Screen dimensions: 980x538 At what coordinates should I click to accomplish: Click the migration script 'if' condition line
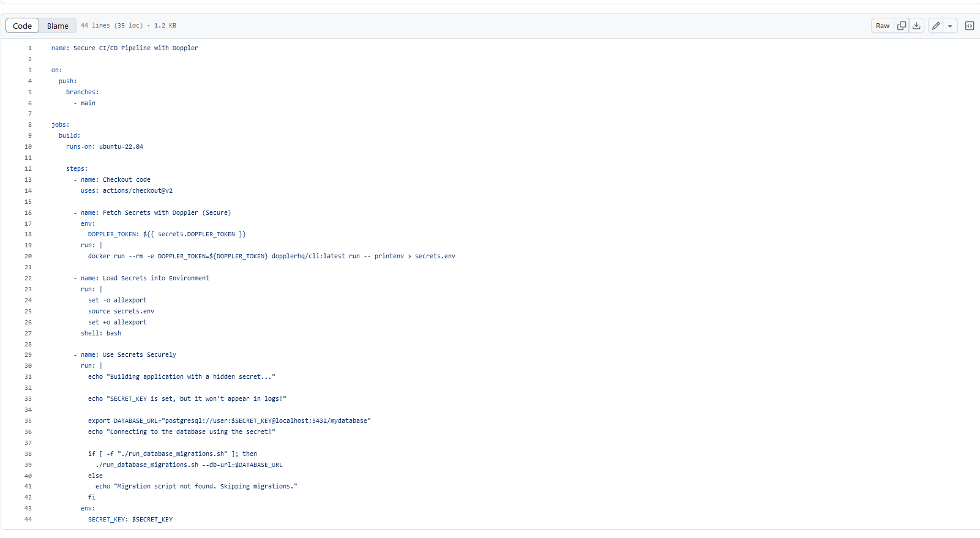pos(173,454)
